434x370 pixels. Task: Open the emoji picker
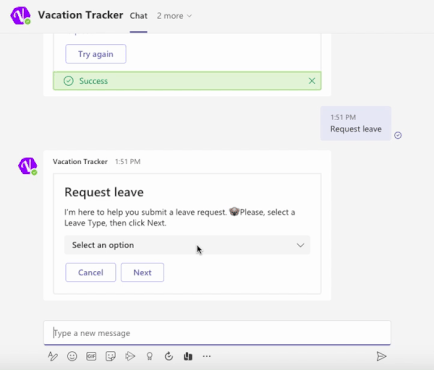click(x=72, y=356)
